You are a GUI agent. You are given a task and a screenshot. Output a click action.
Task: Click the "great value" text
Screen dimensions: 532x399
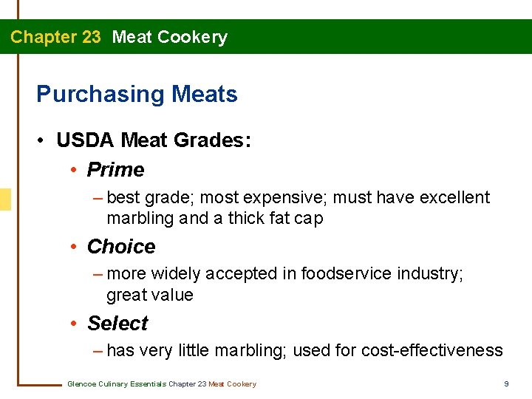pos(150,296)
